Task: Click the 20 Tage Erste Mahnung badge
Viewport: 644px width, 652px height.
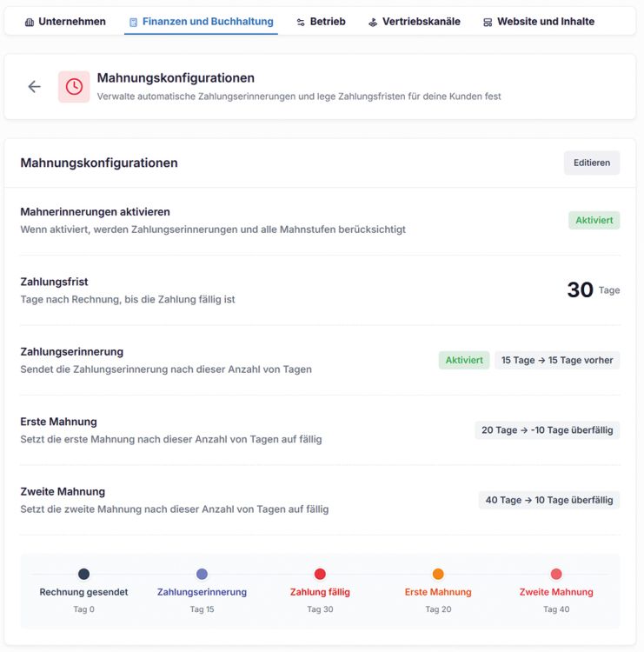Action: pyautogui.click(x=548, y=430)
